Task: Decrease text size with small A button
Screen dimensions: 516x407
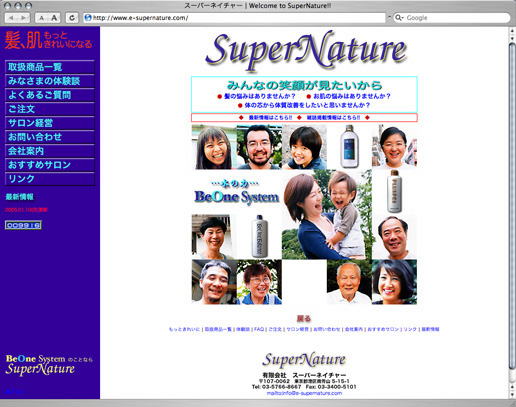Action: 41,18
